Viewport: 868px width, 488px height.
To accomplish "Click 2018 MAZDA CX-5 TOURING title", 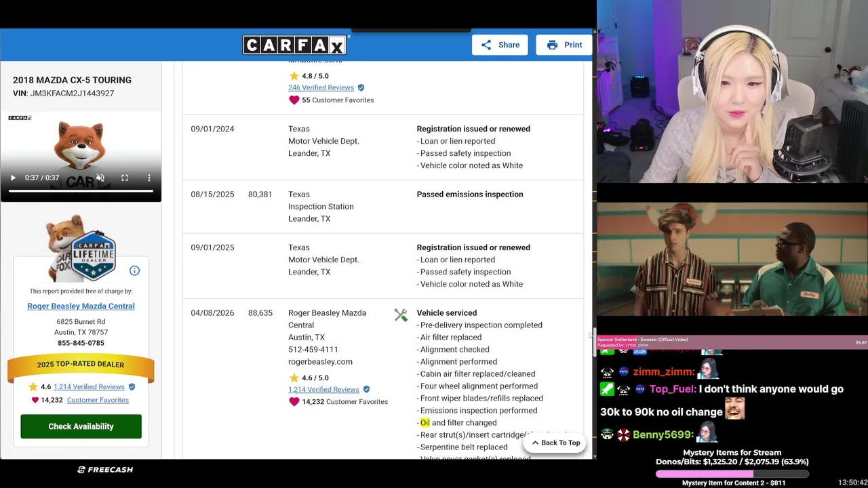I will click(72, 80).
